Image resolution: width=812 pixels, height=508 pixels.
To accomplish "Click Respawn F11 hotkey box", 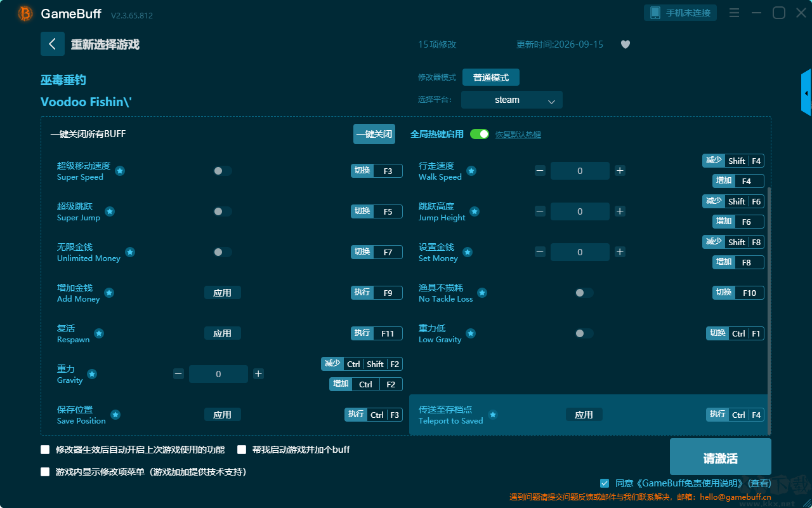I will click(x=377, y=333).
